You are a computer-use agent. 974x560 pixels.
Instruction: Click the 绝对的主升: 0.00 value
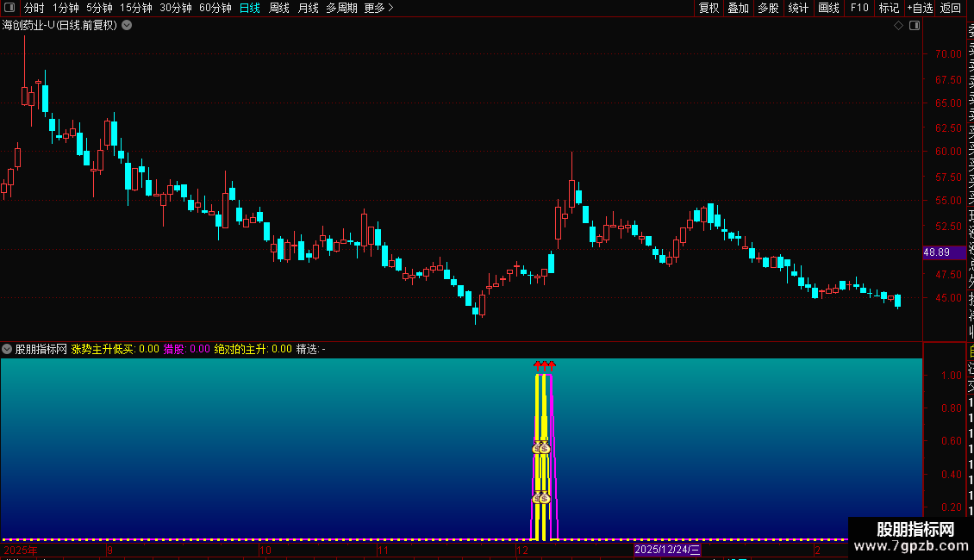click(253, 350)
